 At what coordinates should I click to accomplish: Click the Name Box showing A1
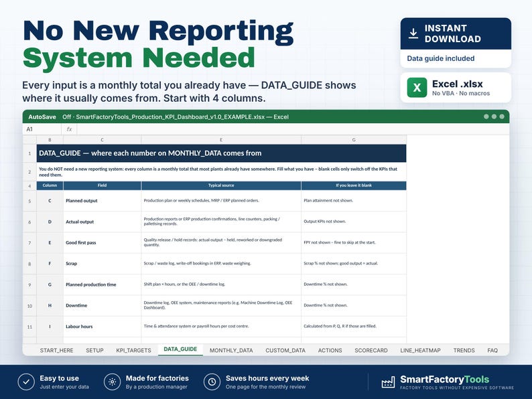coord(42,129)
